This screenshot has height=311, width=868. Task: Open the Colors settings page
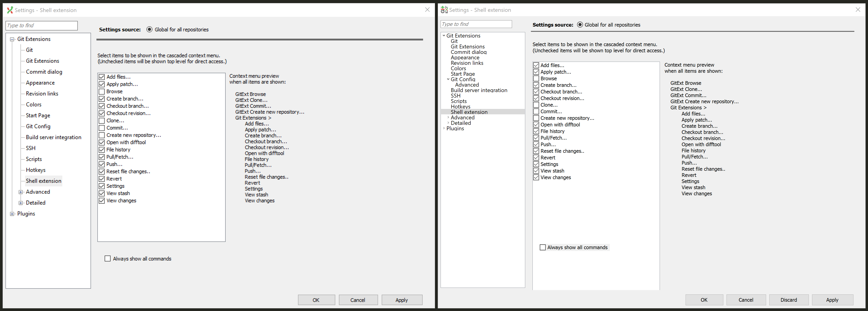click(33, 104)
